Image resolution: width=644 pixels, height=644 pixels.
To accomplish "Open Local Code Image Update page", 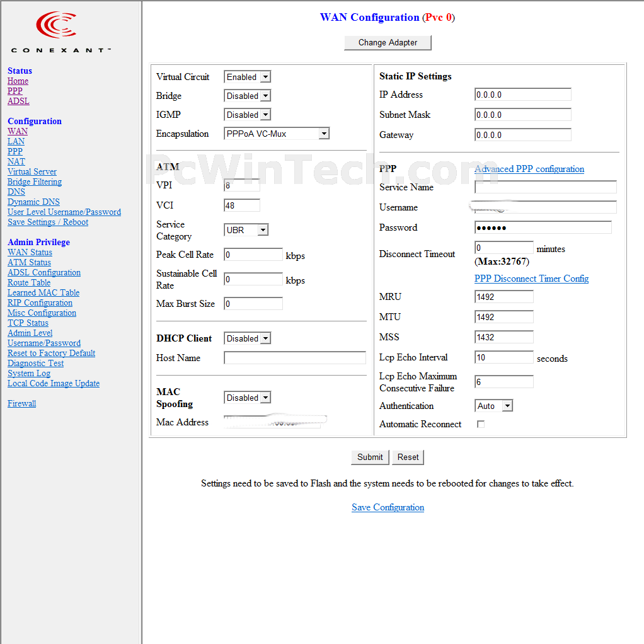I will [54, 383].
